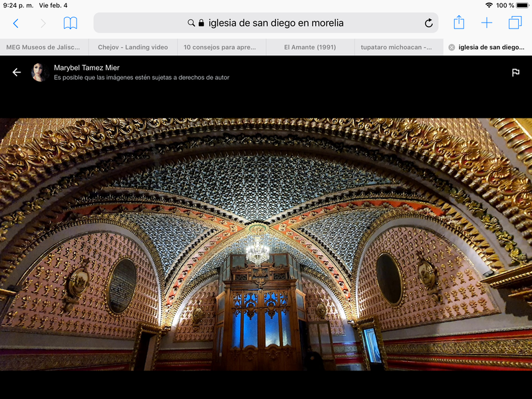Screen dimensions: 532x399
Task: Tap the Wi-Fi status icon
Action: tap(489, 5)
